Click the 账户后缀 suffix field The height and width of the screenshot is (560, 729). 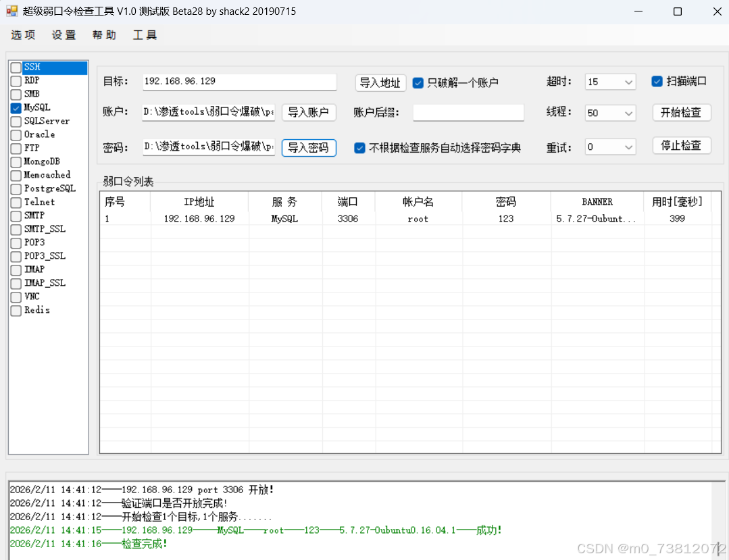click(x=468, y=112)
